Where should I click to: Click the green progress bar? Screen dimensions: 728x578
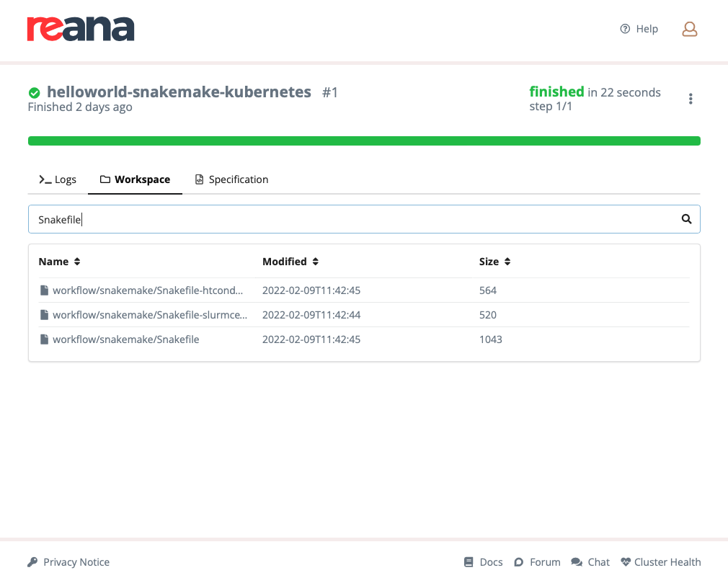pyautogui.click(x=364, y=141)
